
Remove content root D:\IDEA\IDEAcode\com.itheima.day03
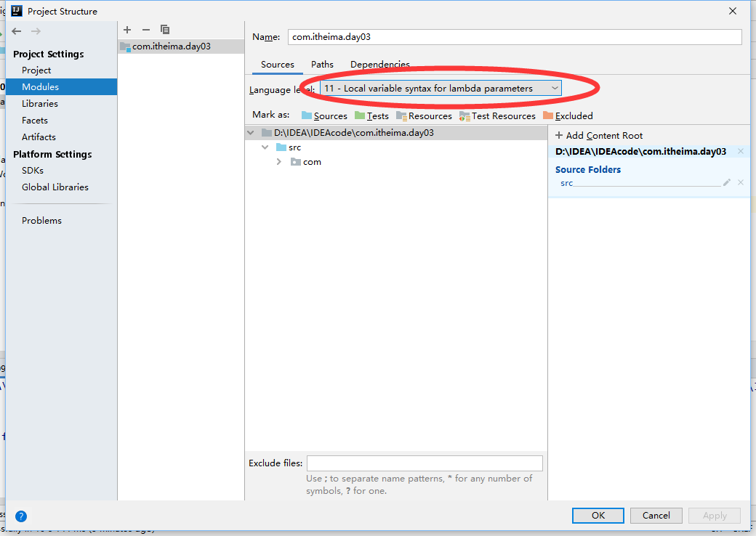pyautogui.click(x=741, y=152)
